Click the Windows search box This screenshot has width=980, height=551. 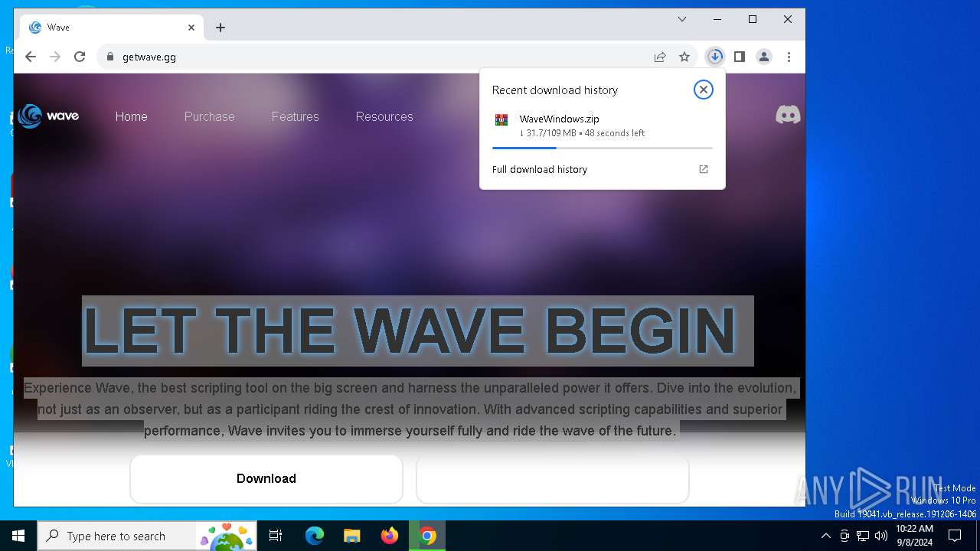tap(148, 536)
